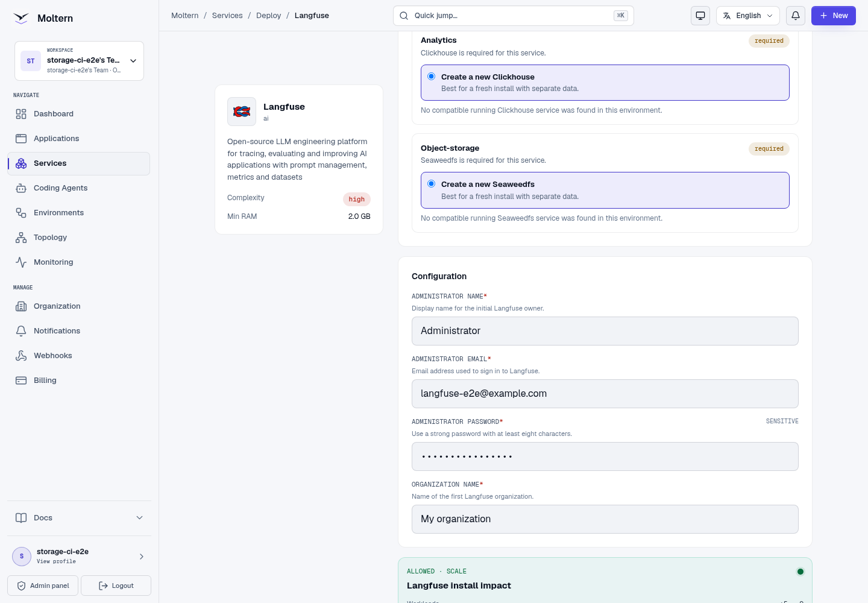Toggle the display theme monitor icon
The width and height of the screenshot is (868, 603).
point(700,16)
